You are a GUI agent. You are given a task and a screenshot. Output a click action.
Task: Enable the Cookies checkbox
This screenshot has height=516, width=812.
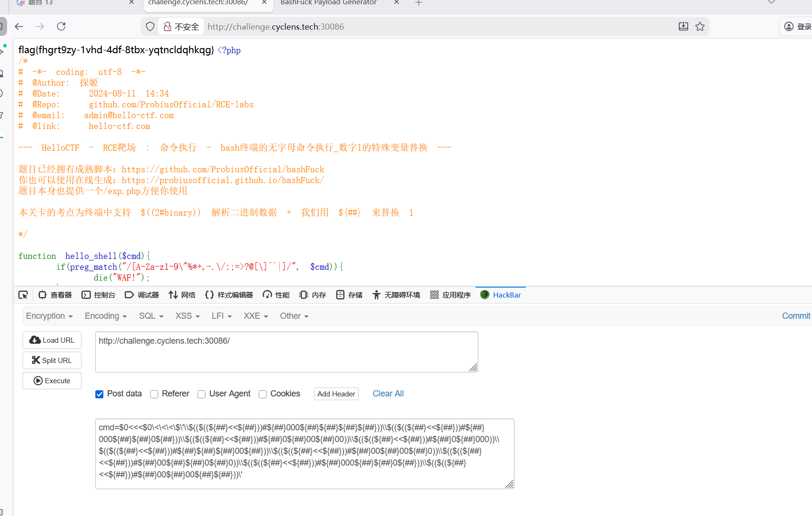(x=263, y=394)
